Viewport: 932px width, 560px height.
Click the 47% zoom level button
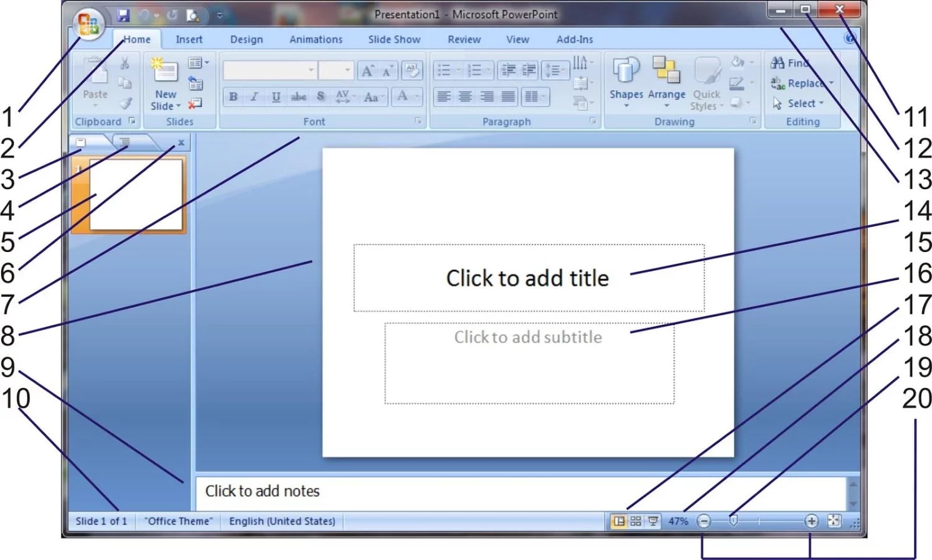[678, 521]
